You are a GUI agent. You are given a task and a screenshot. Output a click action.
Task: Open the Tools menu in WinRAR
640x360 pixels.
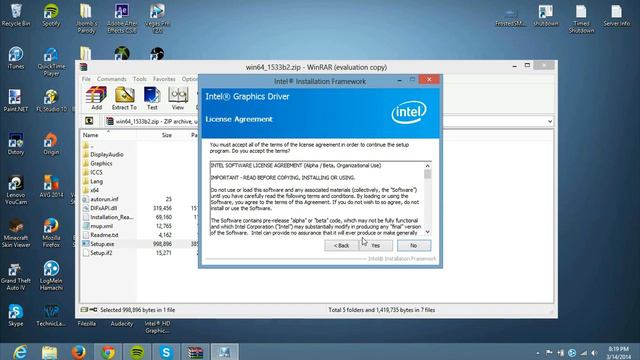(140, 79)
